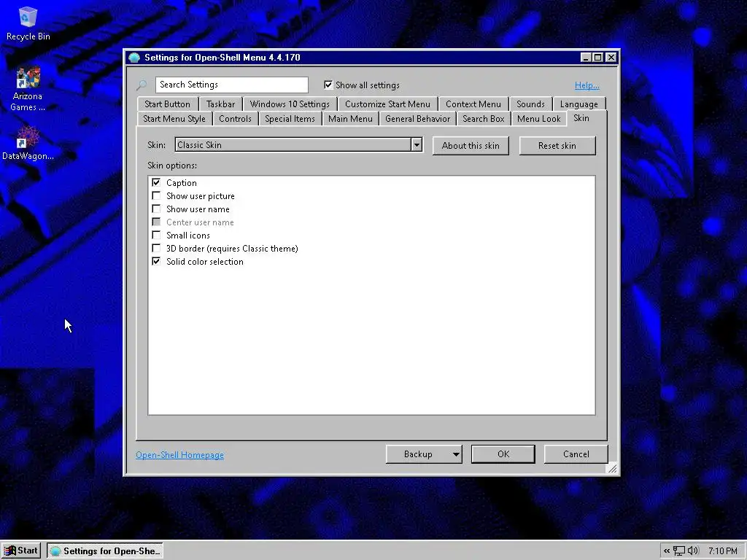Click the grayed Center user name checkbox
This screenshot has width=747, height=560.
[156, 222]
